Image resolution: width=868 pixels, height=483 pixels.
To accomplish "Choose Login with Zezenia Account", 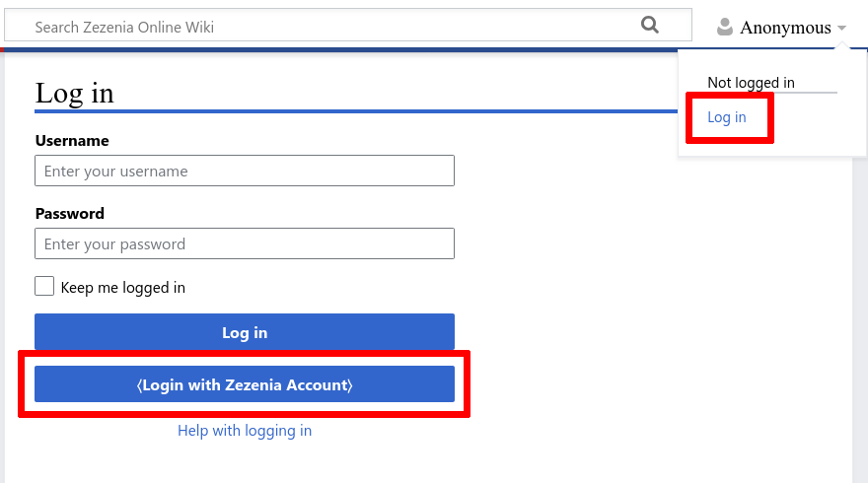I will (x=245, y=384).
